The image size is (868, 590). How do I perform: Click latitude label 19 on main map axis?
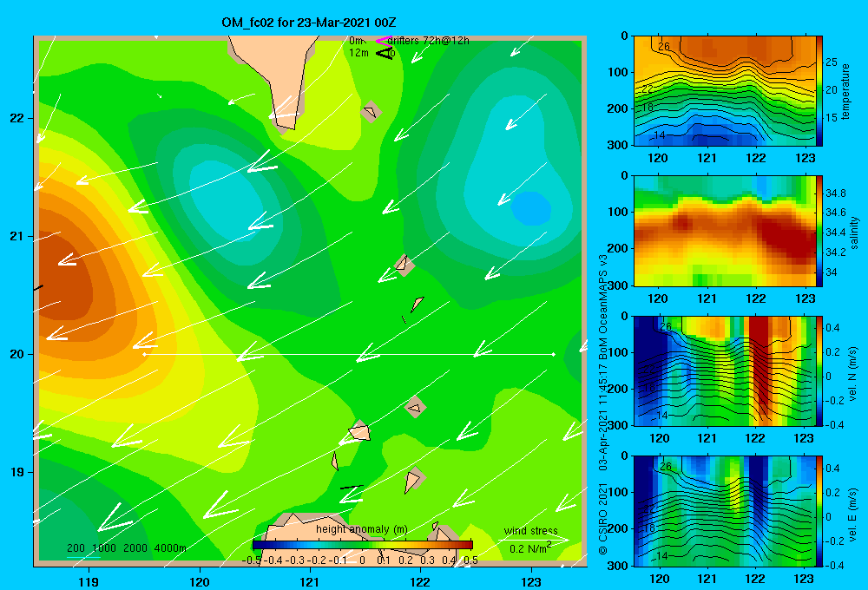17,472
